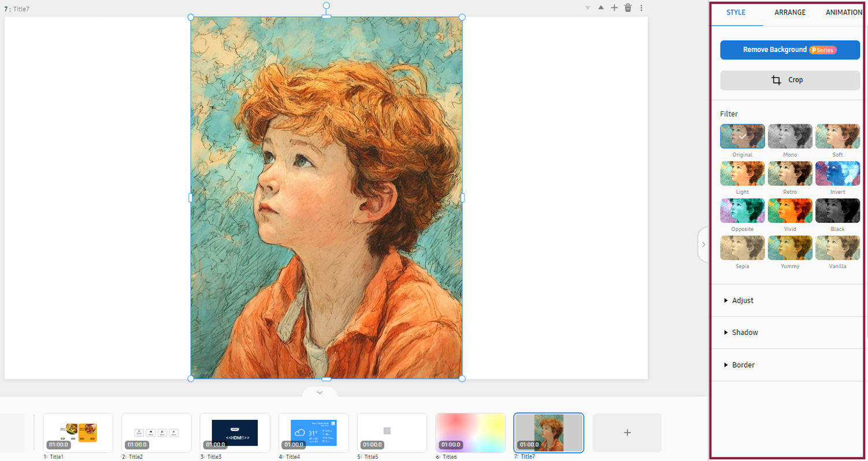The height and width of the screenshot is (461, 868).
Task: Click the rotate handle above the image
Action: click(327, 6)
